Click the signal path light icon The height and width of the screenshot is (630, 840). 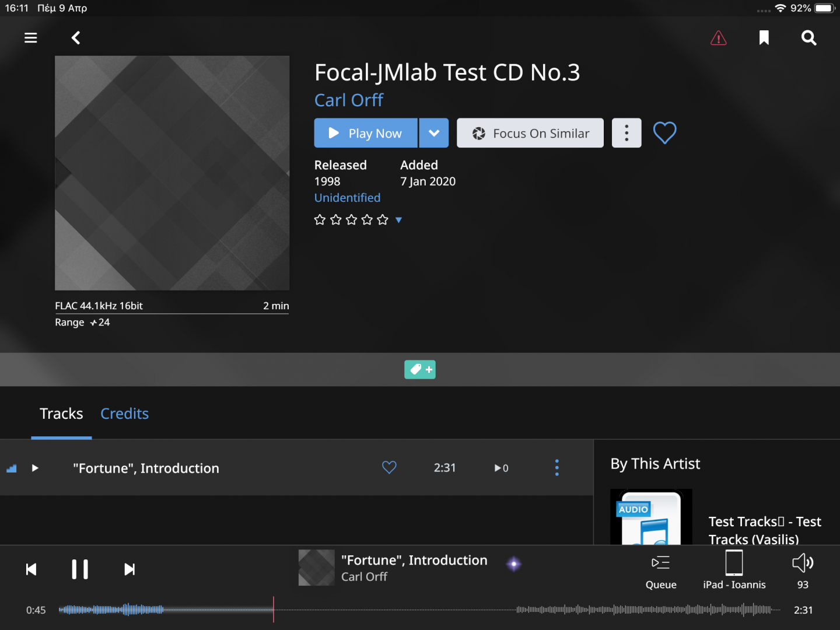click(514, 564)
